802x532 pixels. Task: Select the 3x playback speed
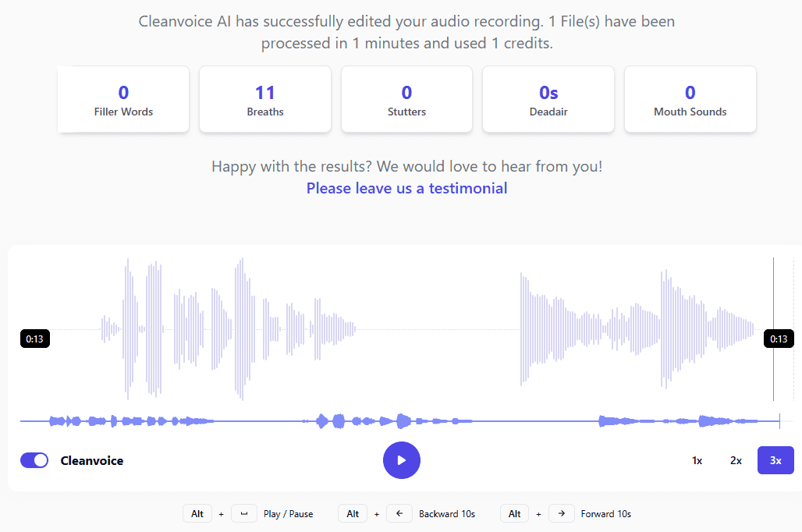[775, 460]
